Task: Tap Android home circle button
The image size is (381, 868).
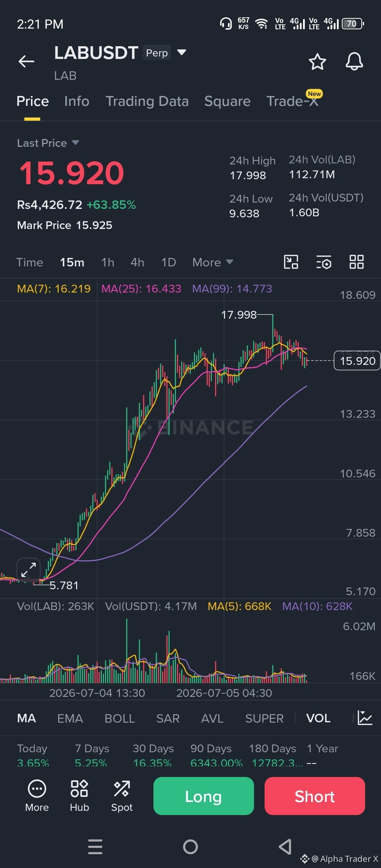Action: tap(190, 847)
